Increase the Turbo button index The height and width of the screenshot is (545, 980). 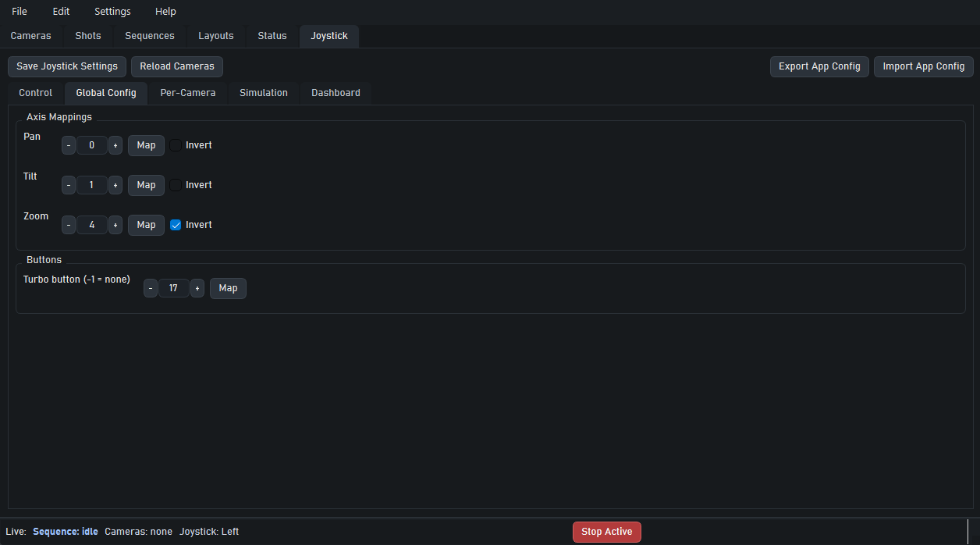[197, 288]
